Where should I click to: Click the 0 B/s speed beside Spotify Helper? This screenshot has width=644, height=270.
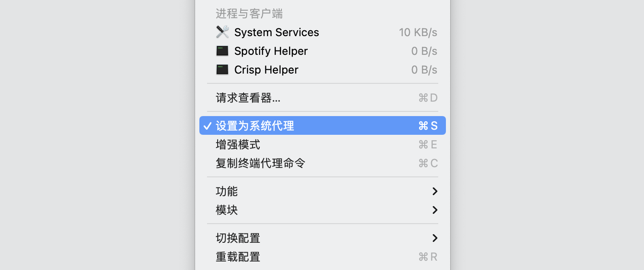tap(424, 51)
